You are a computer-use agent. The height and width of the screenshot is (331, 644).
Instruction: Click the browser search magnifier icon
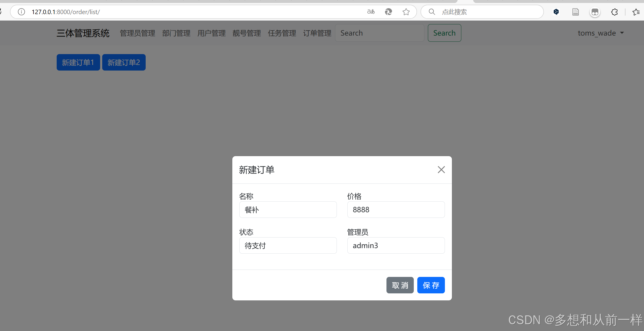coord(432,12)
